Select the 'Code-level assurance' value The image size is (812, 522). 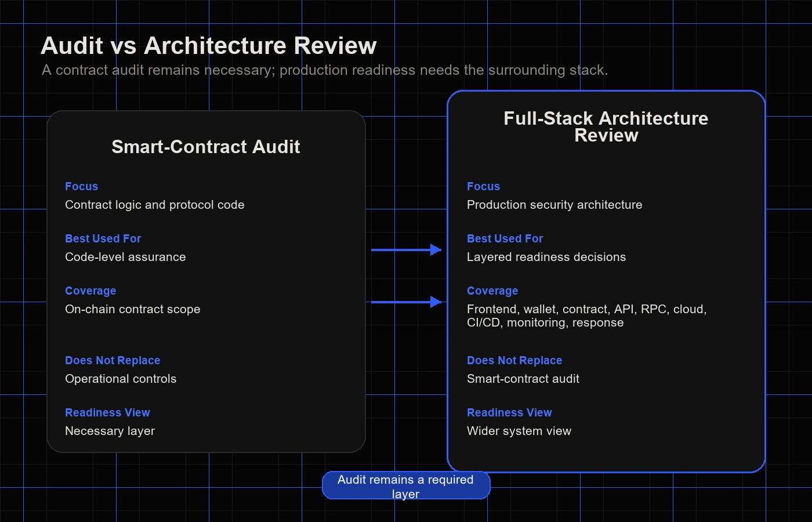point(125,257)
